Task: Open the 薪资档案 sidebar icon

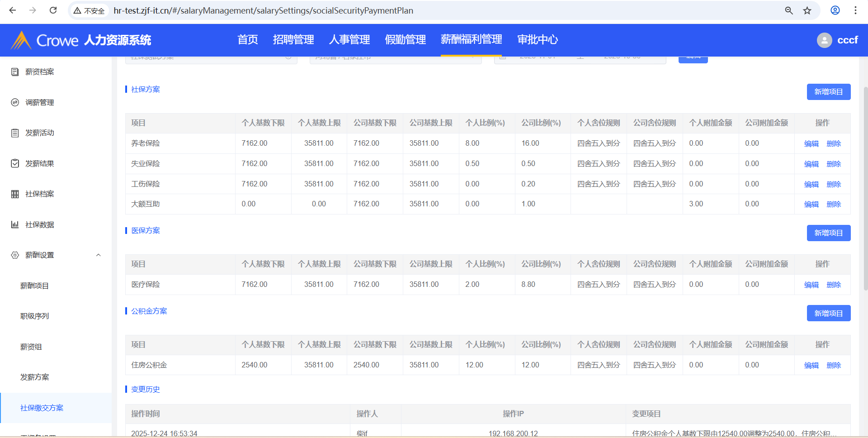Action: [15, 72]
